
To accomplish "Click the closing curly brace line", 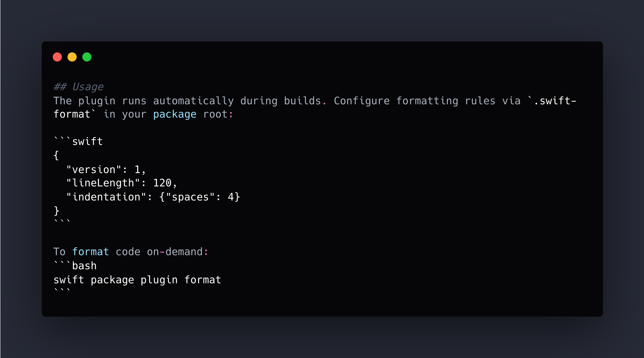I will (57, 211).
